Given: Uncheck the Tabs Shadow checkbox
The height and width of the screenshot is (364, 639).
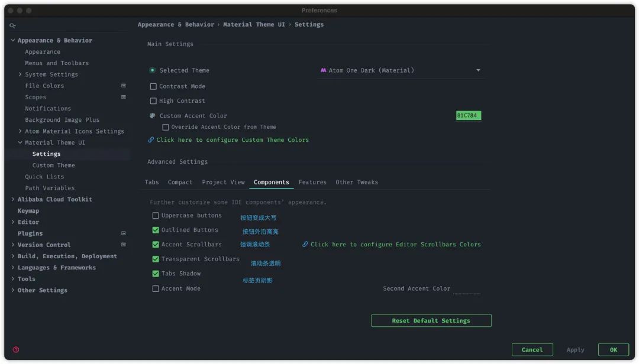Looking at the screenshot, I should (156, 274).
